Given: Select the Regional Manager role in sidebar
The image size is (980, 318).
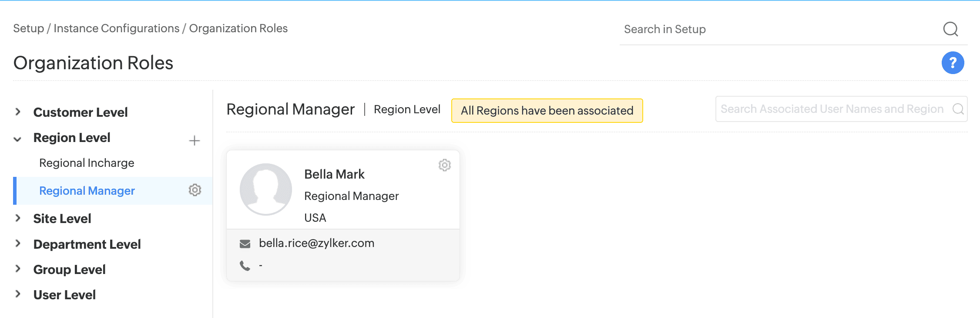Looking at the screenshot, I should point(87,191).
